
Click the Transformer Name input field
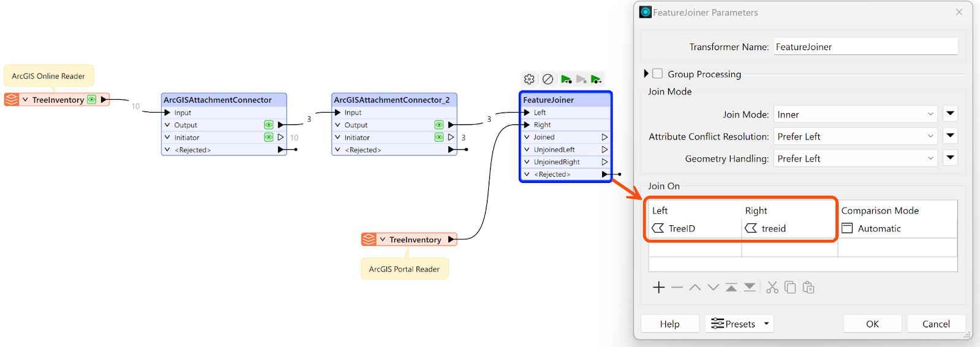pyautogui.click(x=865, y=47)
